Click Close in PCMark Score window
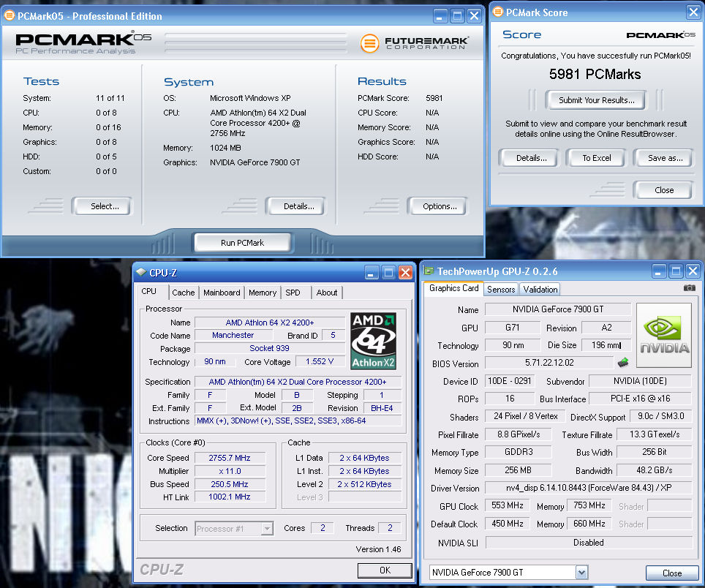Screen dimensions: 705x588 click(664, 190)
